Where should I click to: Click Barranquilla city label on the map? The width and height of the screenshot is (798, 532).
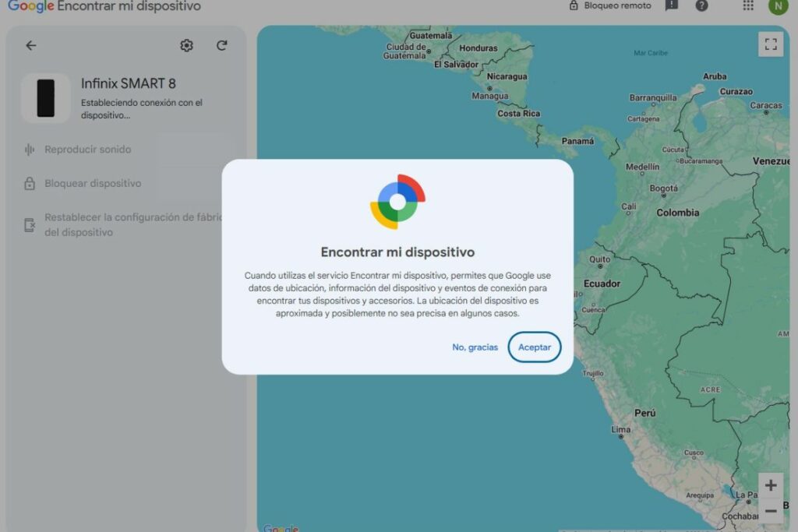pos(653,97)
